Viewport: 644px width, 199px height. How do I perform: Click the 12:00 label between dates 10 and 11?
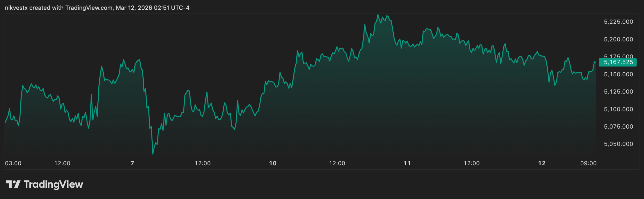coord(337,163)
